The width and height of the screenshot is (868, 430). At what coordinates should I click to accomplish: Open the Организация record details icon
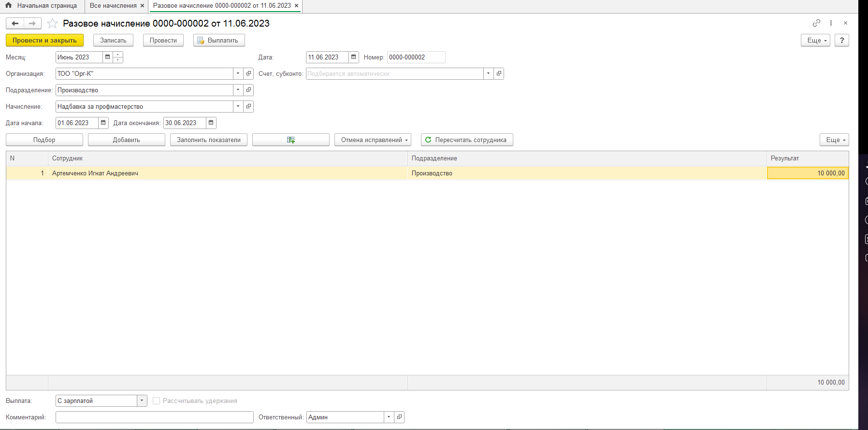click(248, 74)
